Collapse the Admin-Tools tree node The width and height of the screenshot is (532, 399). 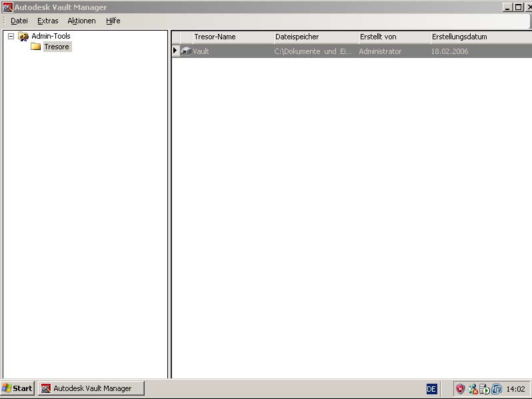tap(11, 36)
